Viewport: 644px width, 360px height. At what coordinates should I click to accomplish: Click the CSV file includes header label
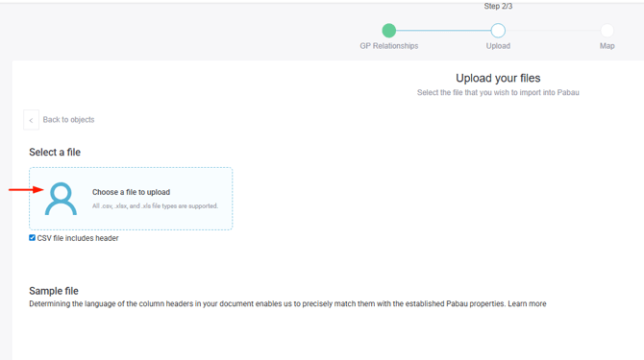tap(78, 238)
